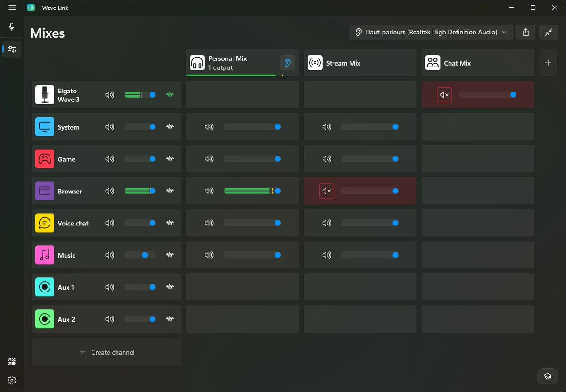The image size is (566, 392).
Task: Select the microphone settings icon in sidebar
Action: point(12,26)
